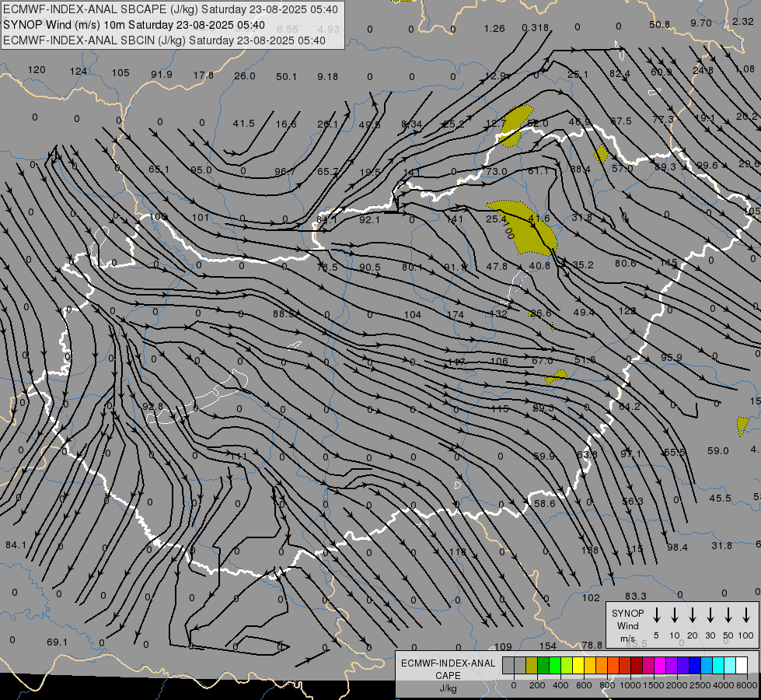The image size is (761, 700).
Task: Click the 'J/kg' unit label in legend
Action: (448, 688)
